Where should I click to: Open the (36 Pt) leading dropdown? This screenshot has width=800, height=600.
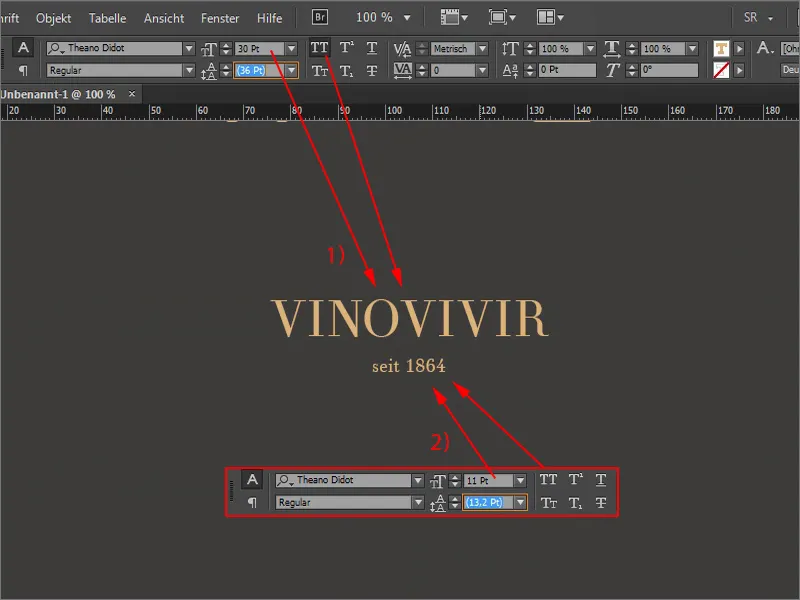[x=292, y=70]
